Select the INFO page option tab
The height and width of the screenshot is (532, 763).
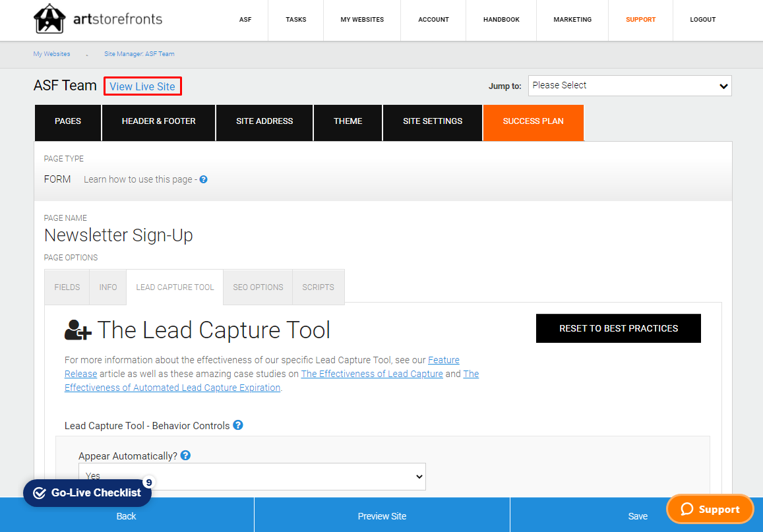point(108,287)
